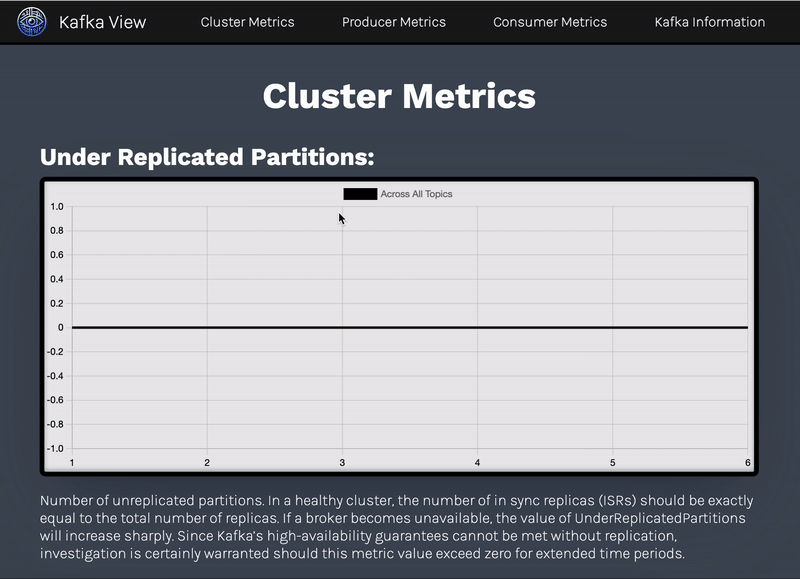The image size is (800, 579).
Task: Toggle the black legend color box
Action: coord(360,194)
